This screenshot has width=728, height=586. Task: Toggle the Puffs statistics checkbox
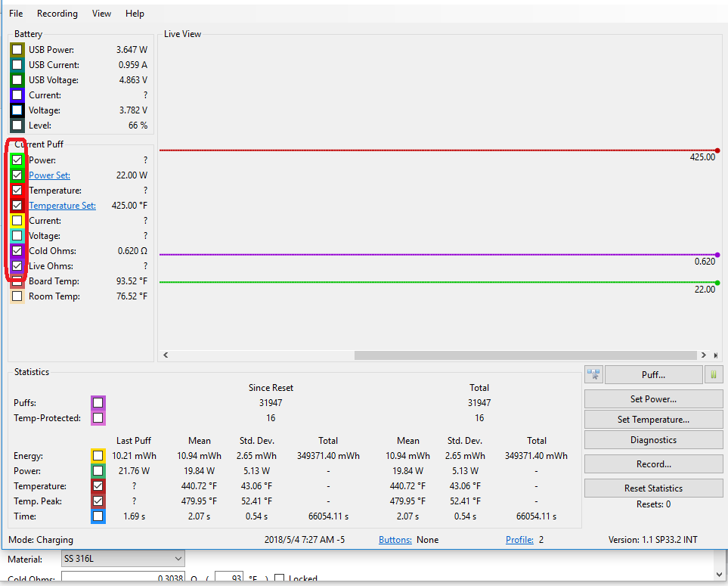point(98,403)
